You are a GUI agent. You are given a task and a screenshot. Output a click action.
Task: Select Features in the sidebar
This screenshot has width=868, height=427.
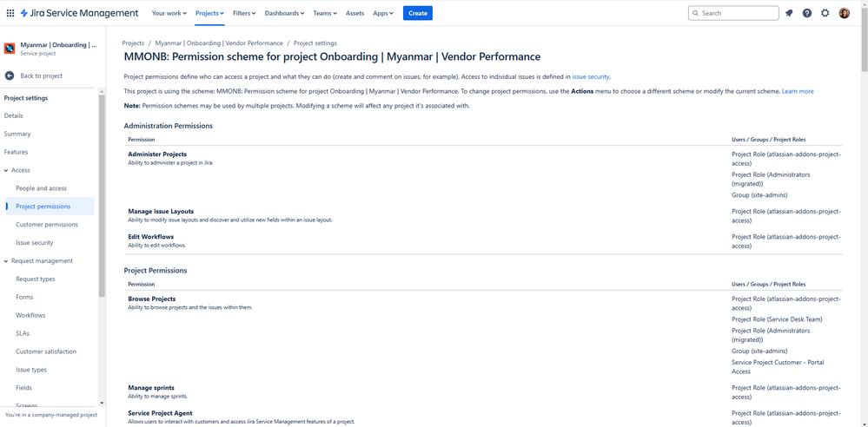click(x=16, y=152)
